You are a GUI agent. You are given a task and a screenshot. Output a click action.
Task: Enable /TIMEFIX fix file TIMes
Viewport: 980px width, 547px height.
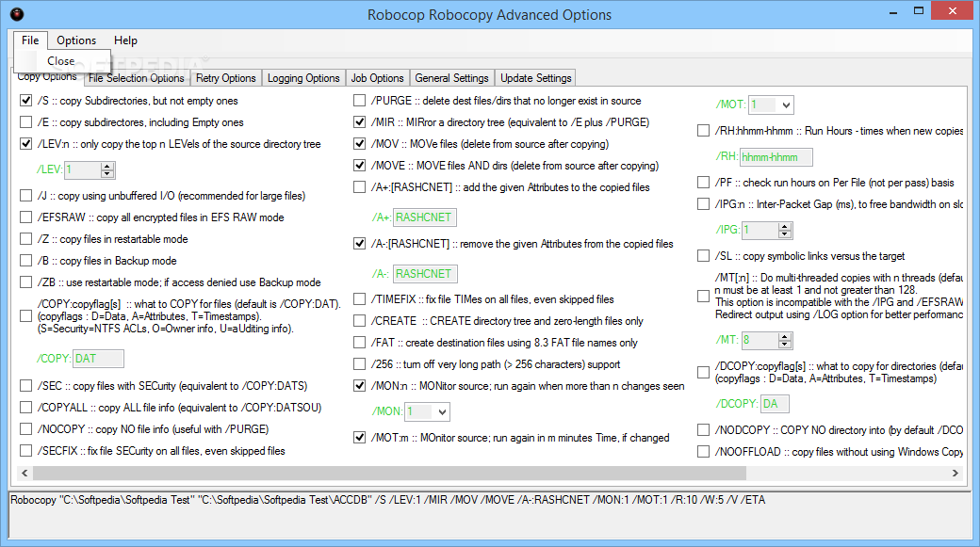[359, 299]
